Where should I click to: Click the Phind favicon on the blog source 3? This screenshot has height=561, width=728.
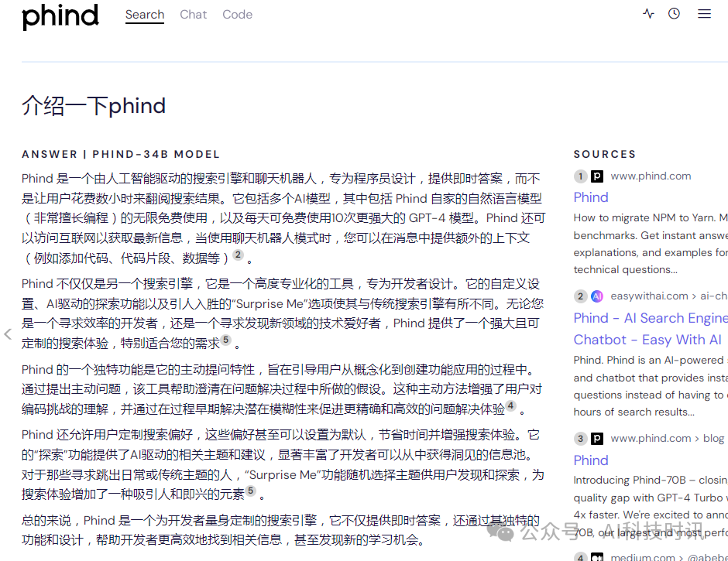coord(596,438)
